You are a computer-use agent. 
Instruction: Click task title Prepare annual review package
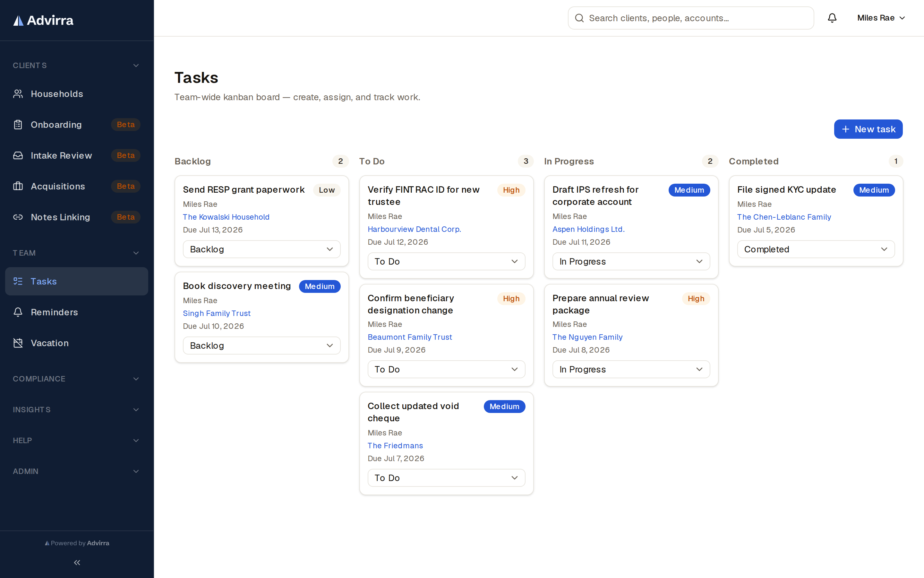[601, 304]
